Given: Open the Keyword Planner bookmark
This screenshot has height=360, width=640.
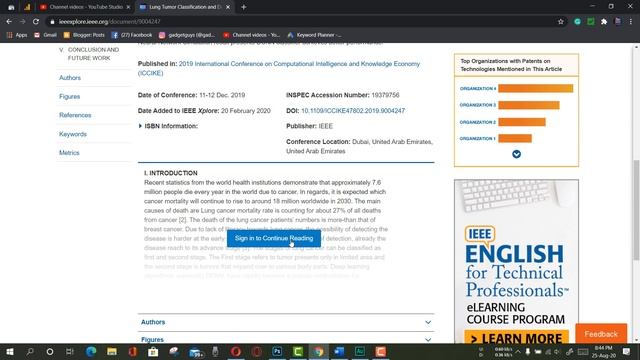Looking at the screenshot, I should [x=314, y=35].
